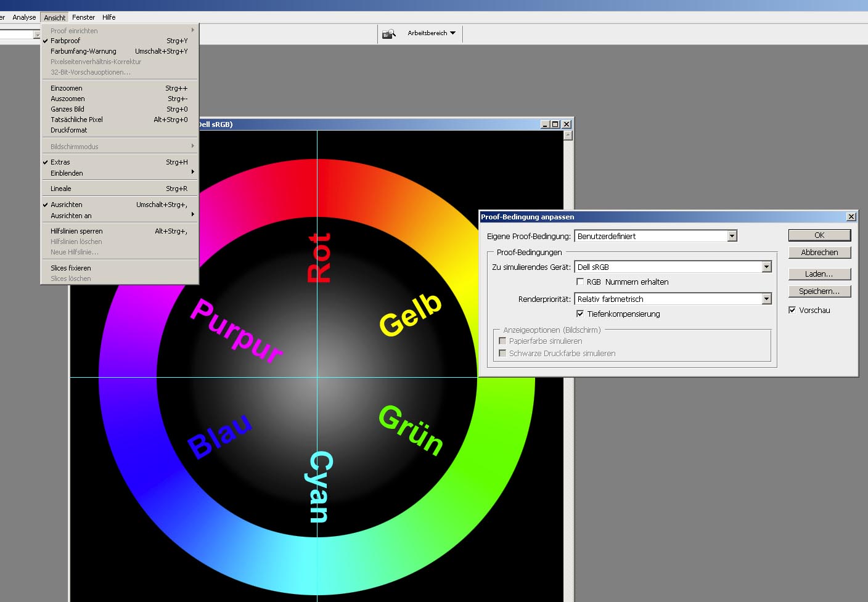Open the Eigene Proof-Bedingung dropdown
Viewport: 868px width, 602px height.
point(732,237)
